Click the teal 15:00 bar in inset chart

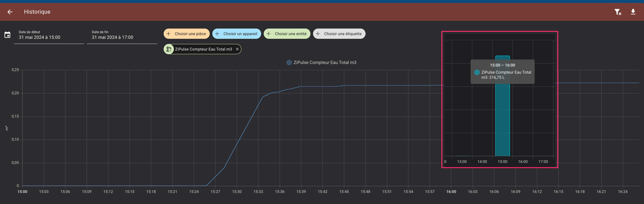pos(502,120)
